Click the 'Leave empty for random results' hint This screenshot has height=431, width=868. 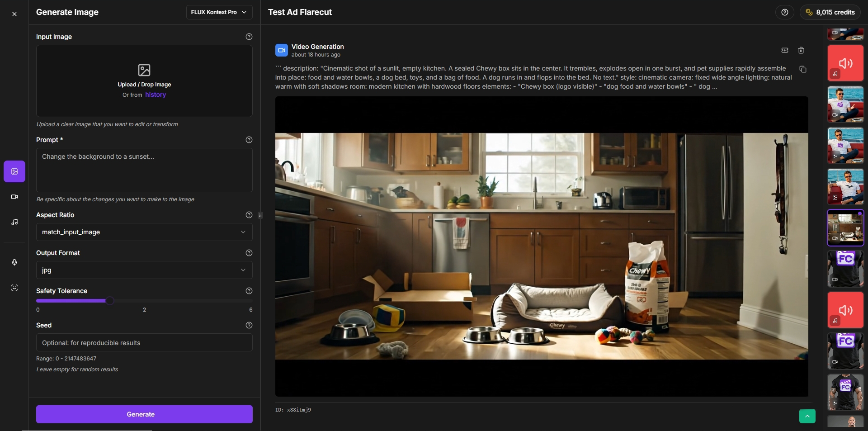[77, 369]
